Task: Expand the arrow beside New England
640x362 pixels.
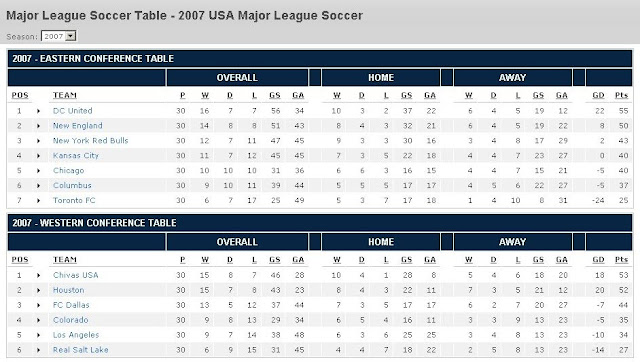Action: [x=38, y=126]
